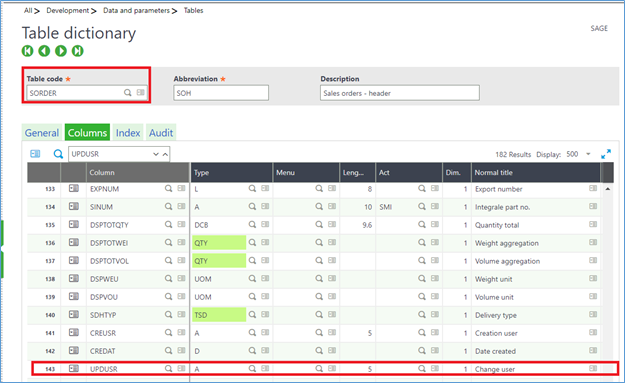
Task: Open the Display 500 rows dropdown
Action: coord(588,154)
